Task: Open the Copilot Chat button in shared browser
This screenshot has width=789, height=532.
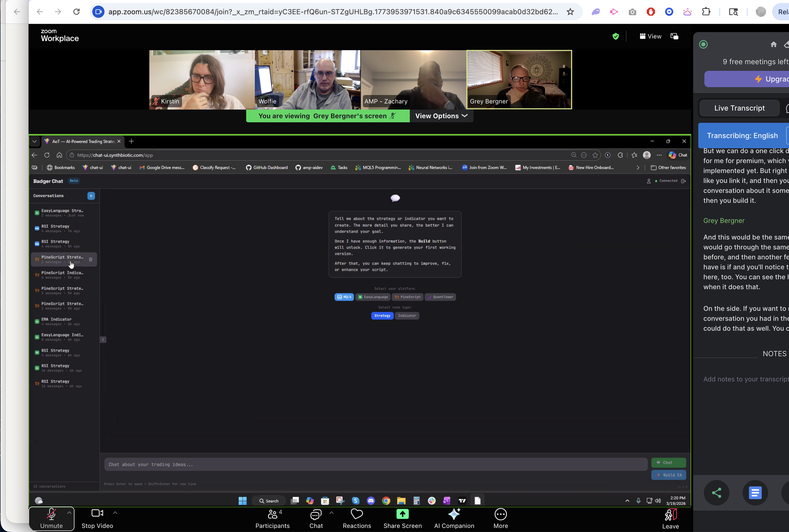Action: (x=678, y=155)
